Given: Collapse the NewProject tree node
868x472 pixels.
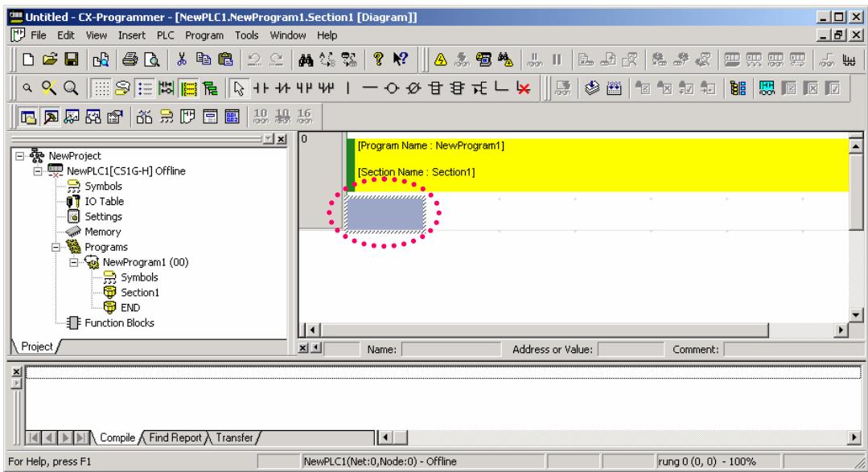Looking at the screenshot, I should click(19, 155).
